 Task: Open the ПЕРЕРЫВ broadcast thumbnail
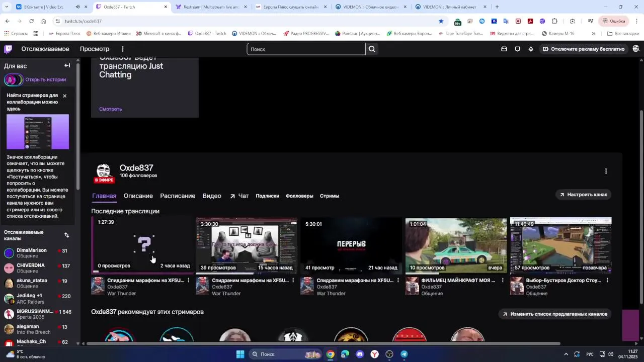(x=351, y=245)
